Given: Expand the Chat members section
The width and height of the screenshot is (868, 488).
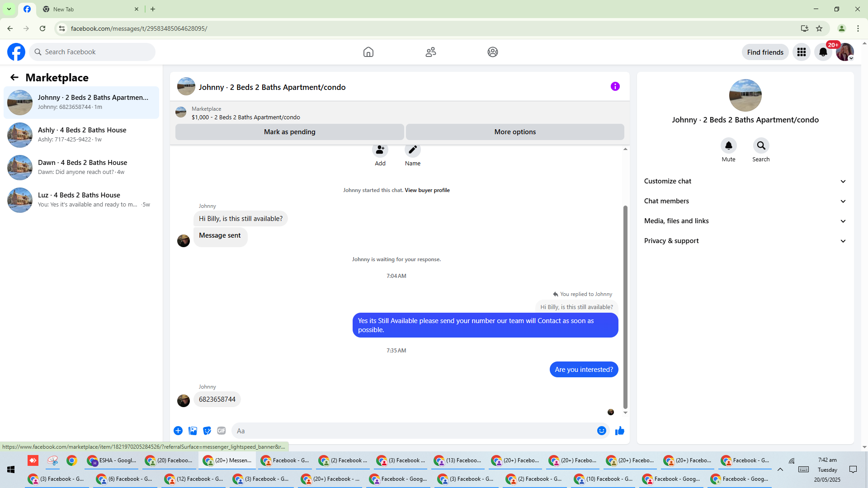Looking at the screenshot, I should (745, 201).
